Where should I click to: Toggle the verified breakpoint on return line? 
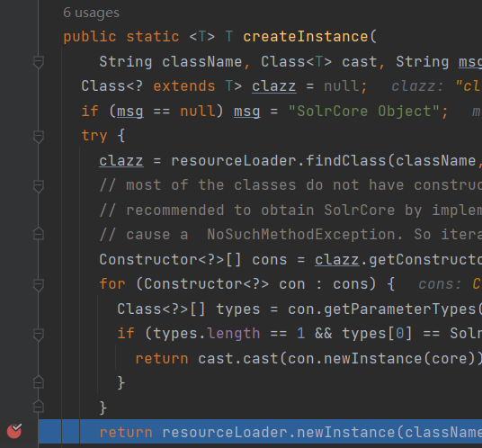pyautogui.click(x=14, y=431)
